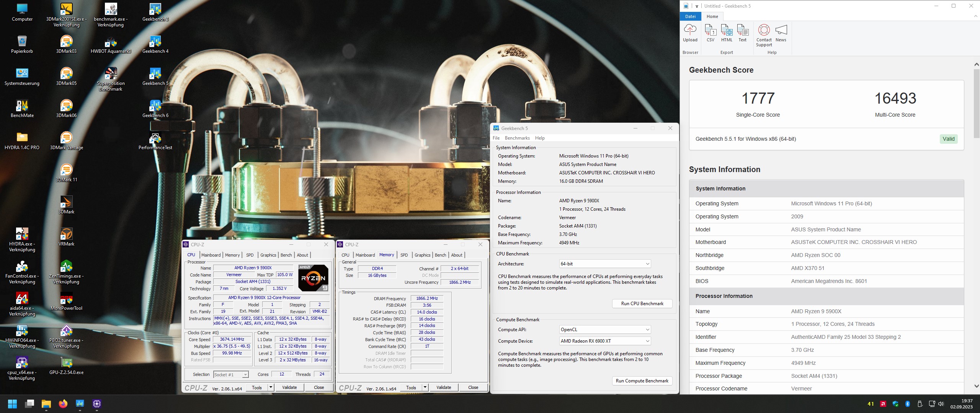Click the Valid badge in Geekbench Score
980x413 pixels.
coord(948,139)
